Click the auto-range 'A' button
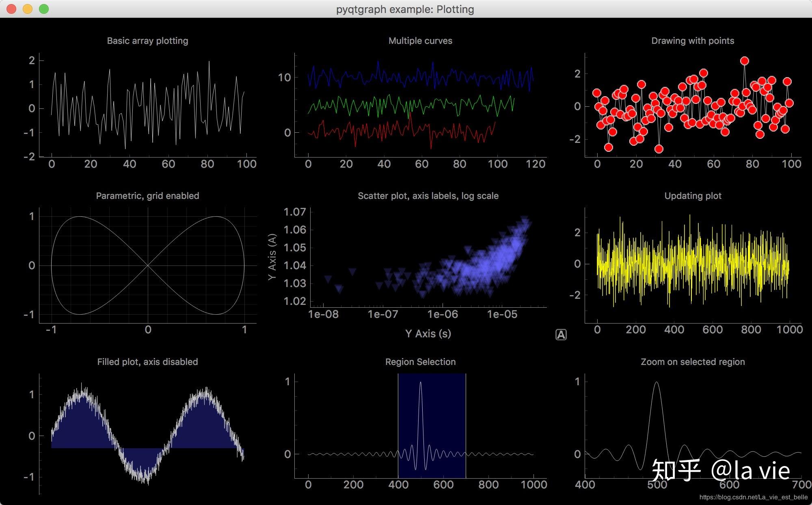812x505 pixels. (x=561, y=335)
